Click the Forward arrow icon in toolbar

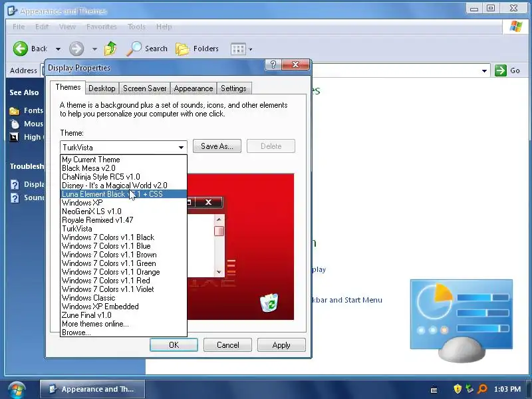click(x=76, y=49)
